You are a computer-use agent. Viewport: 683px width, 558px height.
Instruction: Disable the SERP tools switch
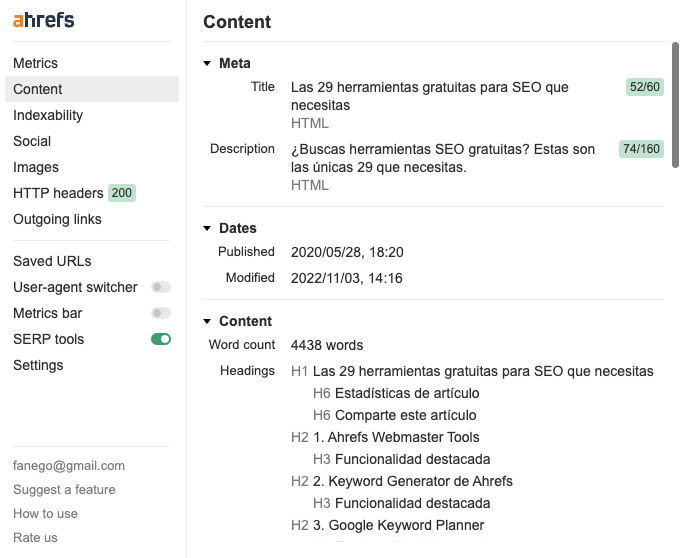[x=161, y=339]
